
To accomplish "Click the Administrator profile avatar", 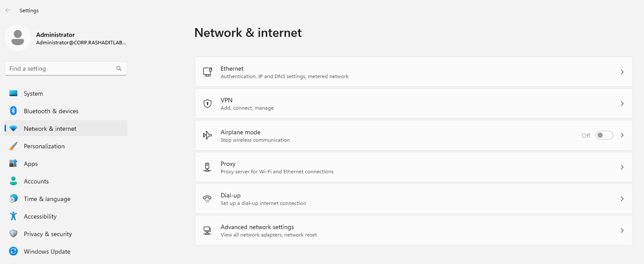I will 18,38.
